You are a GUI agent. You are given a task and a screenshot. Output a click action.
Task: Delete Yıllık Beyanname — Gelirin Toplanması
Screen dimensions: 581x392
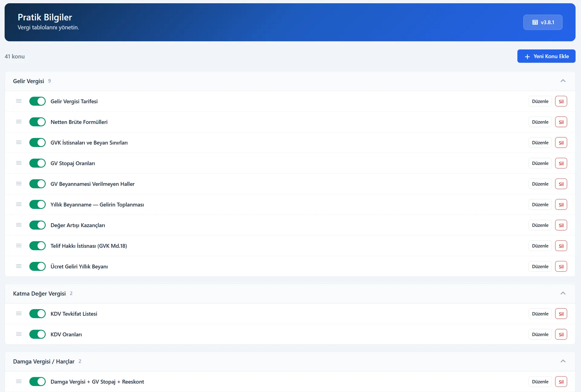click(x=561, y=204)
